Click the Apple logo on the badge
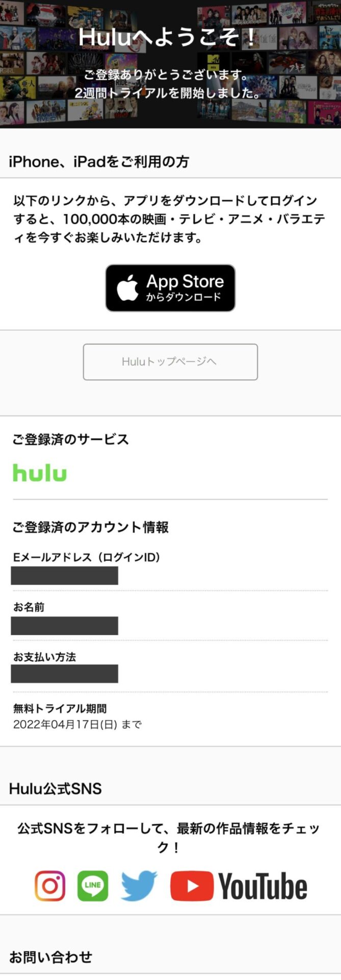The height and width of the screenshot is (980, 341). coord(129,287)
